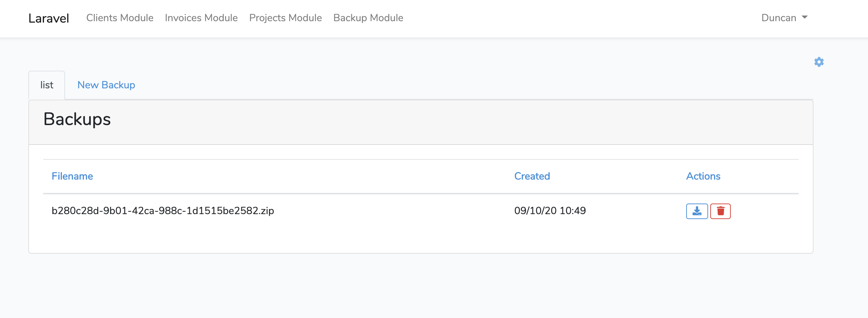
Task: Open the Clients Module menu item
Action: point(120,18)
